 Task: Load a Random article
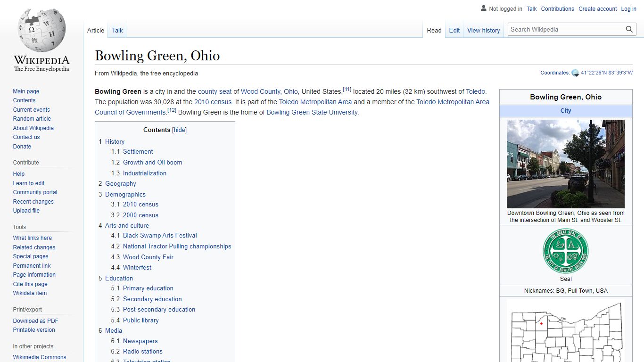pyautogui.click(x=32, y=119)
